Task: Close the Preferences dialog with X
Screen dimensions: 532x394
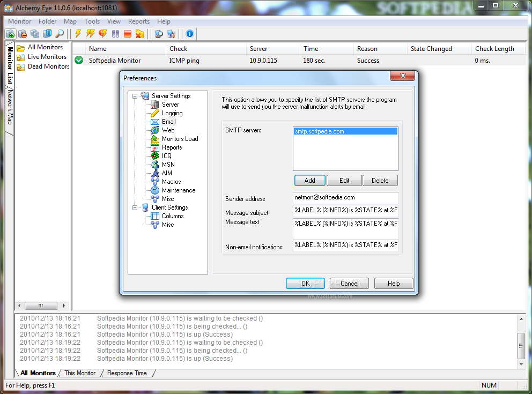Action: [x=402, y=76]
